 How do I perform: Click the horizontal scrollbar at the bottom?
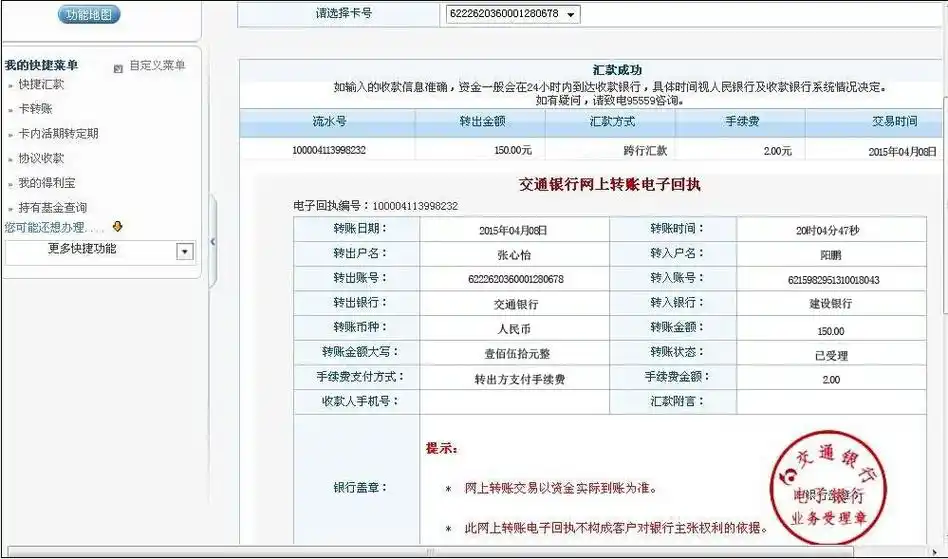430,551
